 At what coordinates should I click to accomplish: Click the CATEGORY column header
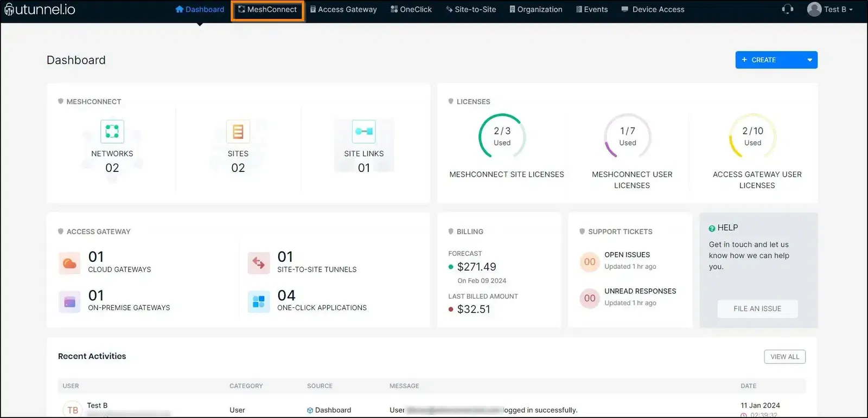click(246, 386)
